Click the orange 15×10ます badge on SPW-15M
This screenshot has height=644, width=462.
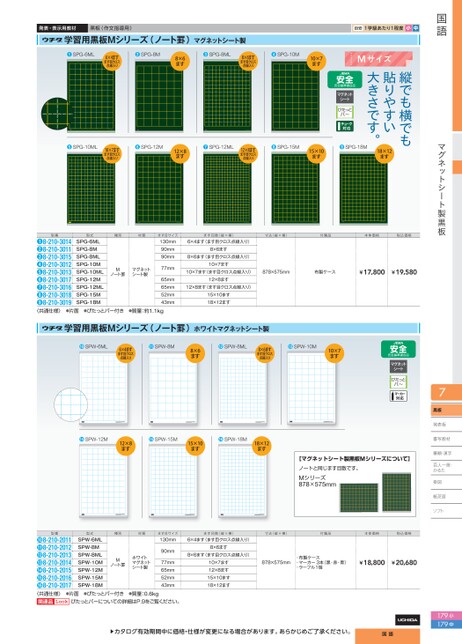[x=195, y=446]
